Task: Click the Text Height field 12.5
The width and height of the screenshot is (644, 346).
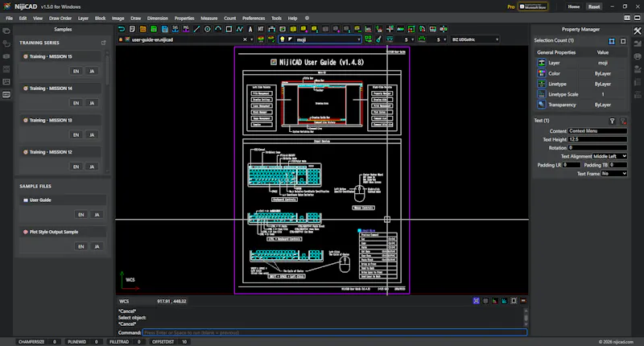Action: tap(597, 139)
